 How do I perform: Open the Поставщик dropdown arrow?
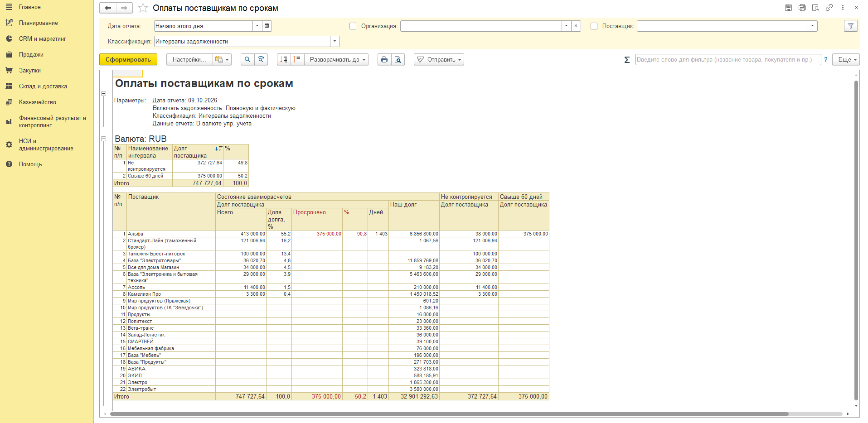pyautogui.click(x=812, y=26)
